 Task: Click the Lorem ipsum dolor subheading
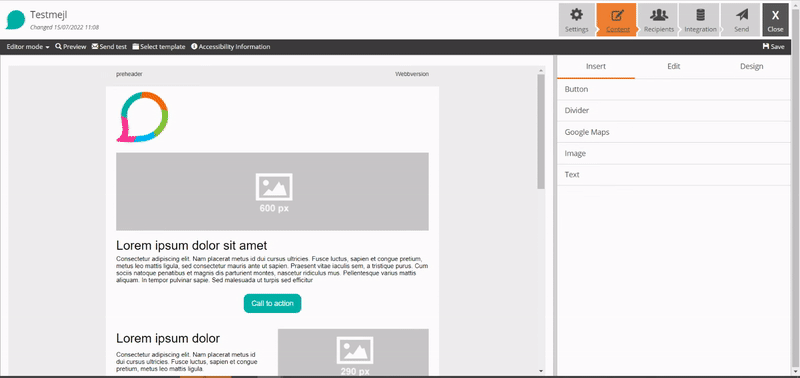point(168,338)
